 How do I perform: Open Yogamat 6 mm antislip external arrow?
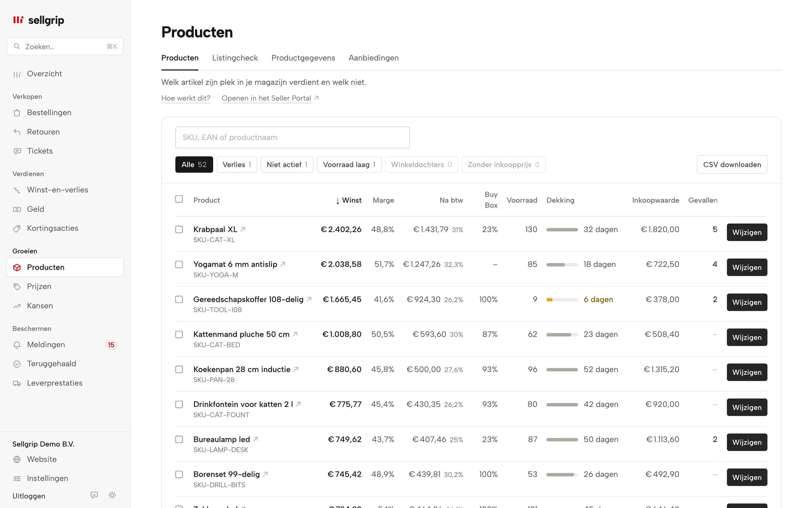point(283,264)
